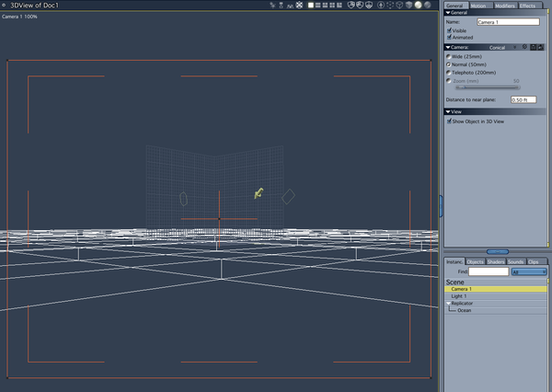This screenshot has height=392, width=552.
Task: Open the Objects tab
Action: [x=475, y=261]
